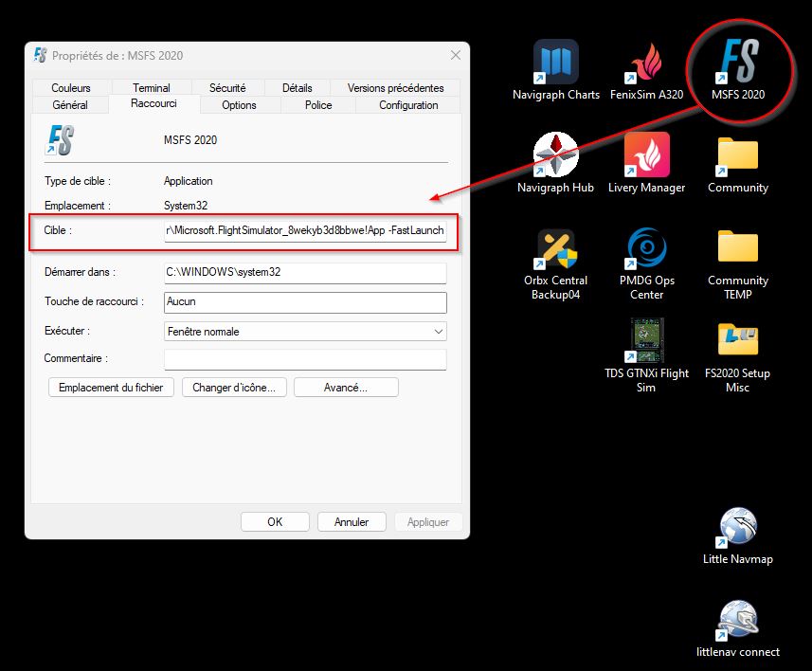
Task: Click the MSFS 2020 name text in the dialog
Action: click(190, 140)
